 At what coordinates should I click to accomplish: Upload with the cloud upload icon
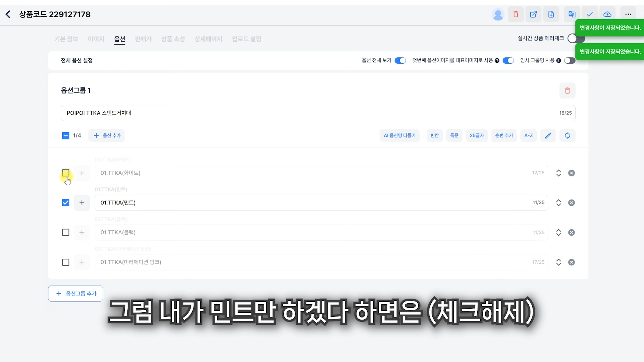607,14
